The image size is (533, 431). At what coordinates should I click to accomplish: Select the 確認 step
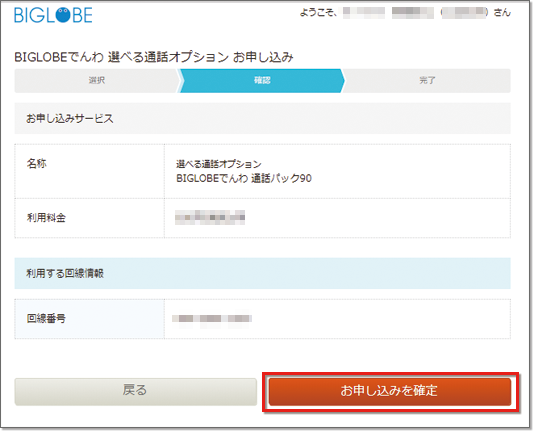262,81
